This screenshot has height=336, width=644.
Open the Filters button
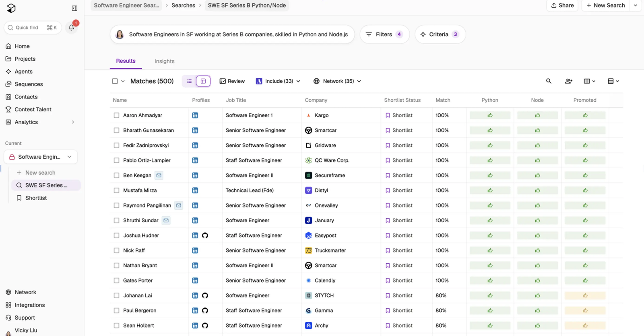coord(384,34)
